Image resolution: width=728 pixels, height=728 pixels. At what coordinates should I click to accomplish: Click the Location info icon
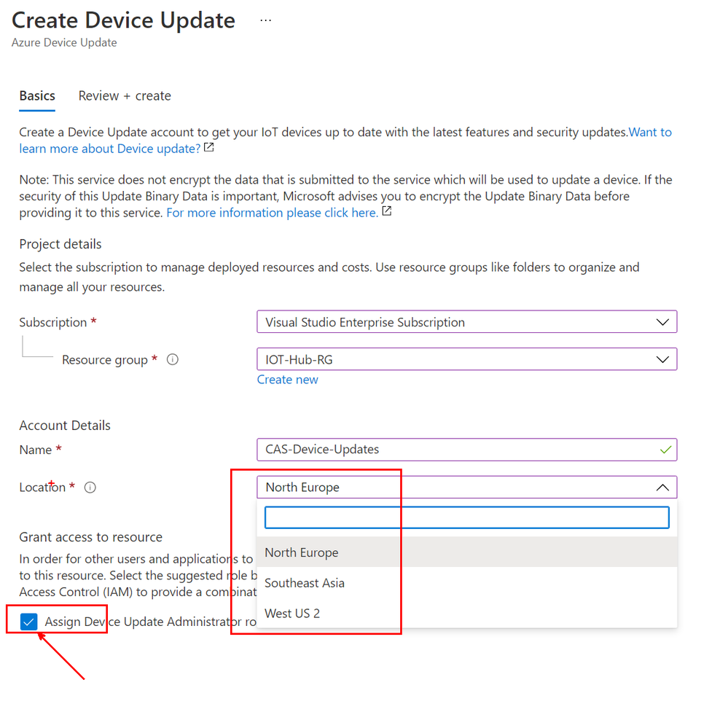(90, 488)
